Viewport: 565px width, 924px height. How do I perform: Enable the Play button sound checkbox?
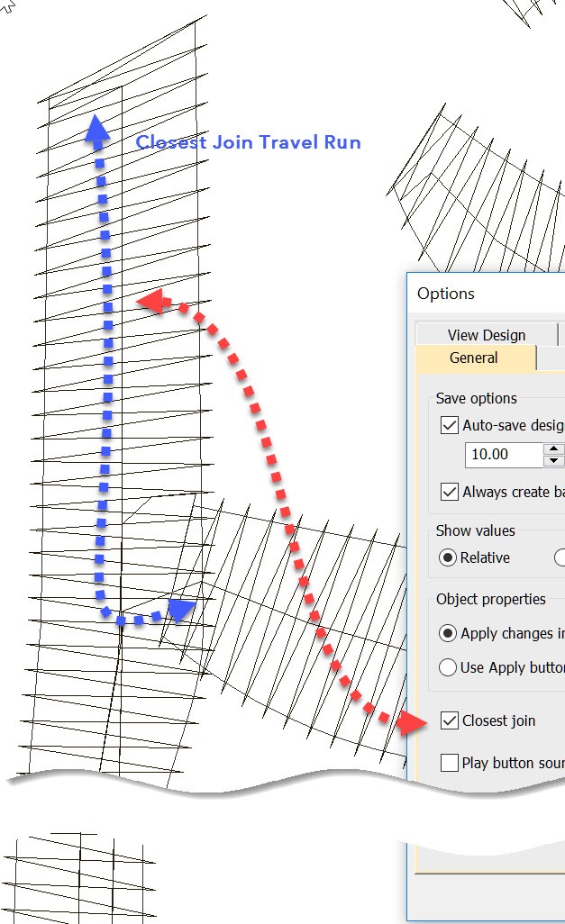coord(449,763)
